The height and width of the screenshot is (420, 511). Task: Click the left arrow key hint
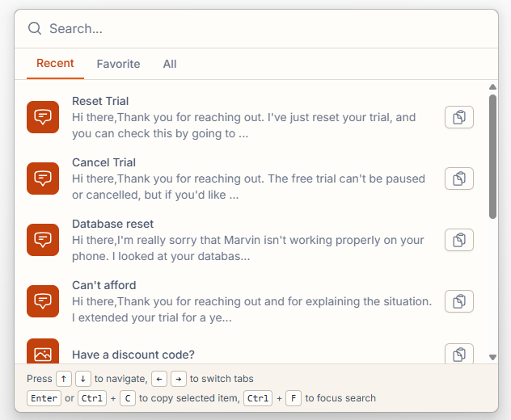[x=159, y=379]
